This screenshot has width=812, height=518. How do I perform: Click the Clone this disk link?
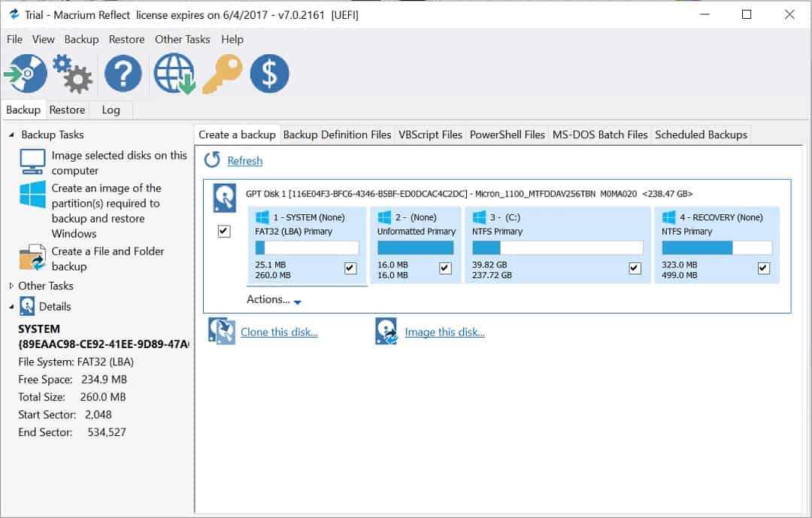point(279,332)
